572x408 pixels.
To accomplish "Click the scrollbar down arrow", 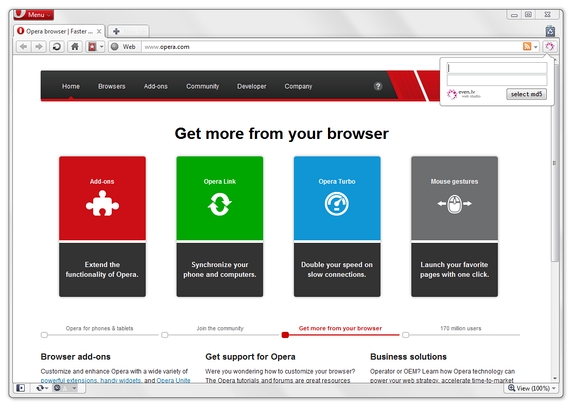I will tap(554, 378).
